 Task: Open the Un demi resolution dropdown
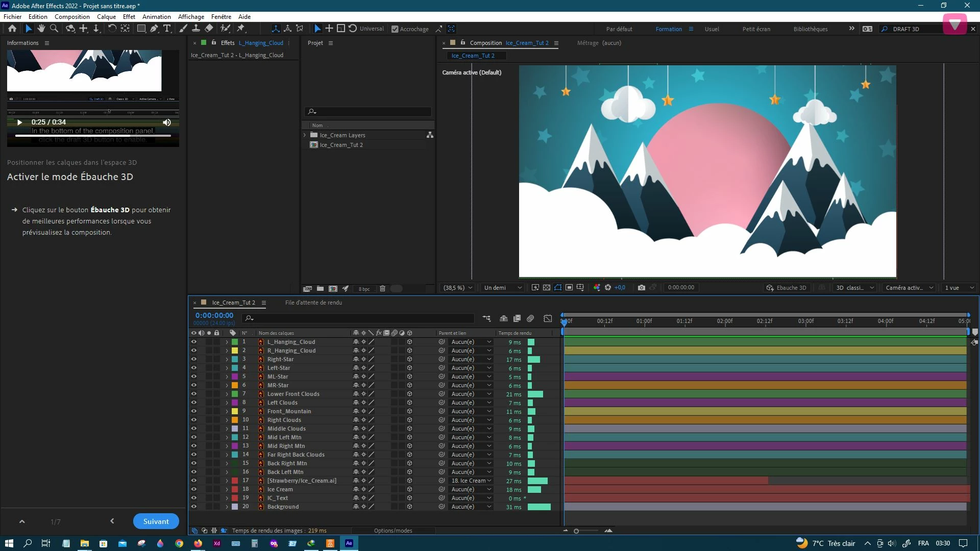point(503,288)
